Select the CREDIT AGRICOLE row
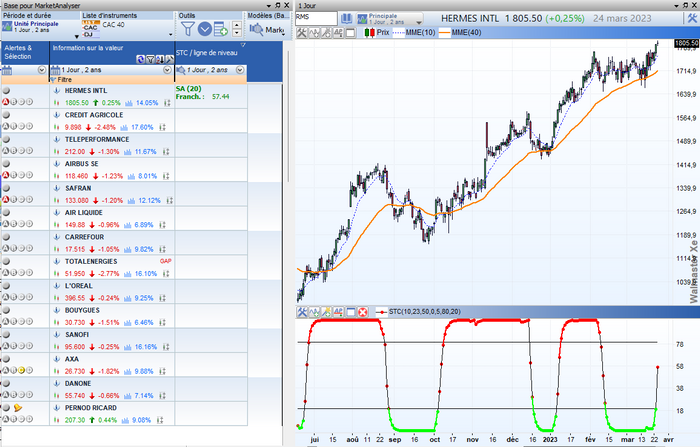This screenshot has height=447, width=700. tap(94, 115)
